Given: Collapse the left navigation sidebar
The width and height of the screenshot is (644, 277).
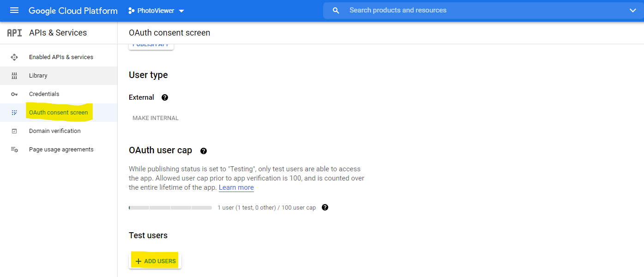Looking at the screenshot, I should coord(14,10).
